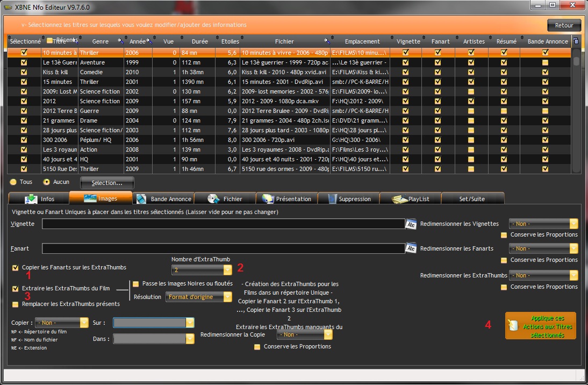Open the Bande Annonce tab with film icon
Screen dimensions: 588x385
point(163,198)
